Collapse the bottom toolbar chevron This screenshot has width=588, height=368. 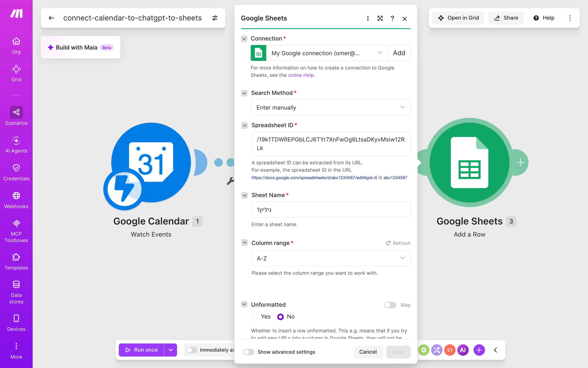(x=496, y=350)
